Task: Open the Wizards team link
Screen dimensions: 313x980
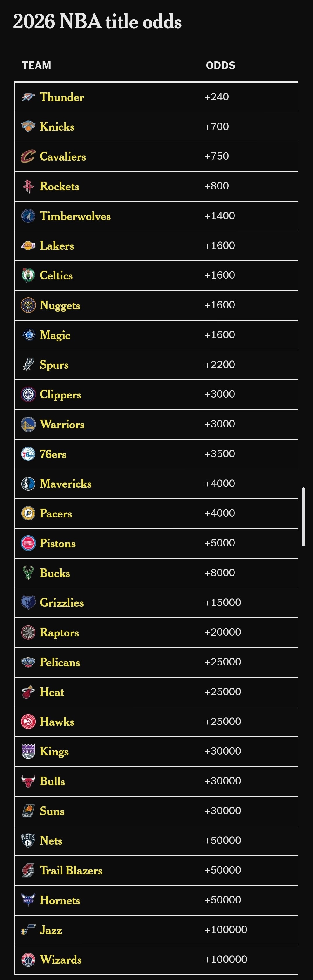Action: pos(61,960)
